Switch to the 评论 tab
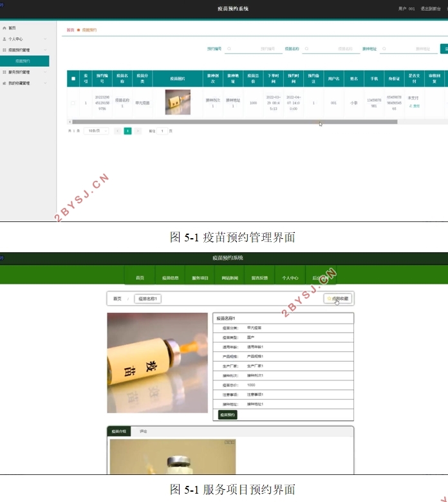448x502 pixels. click(x=143, y=431)
